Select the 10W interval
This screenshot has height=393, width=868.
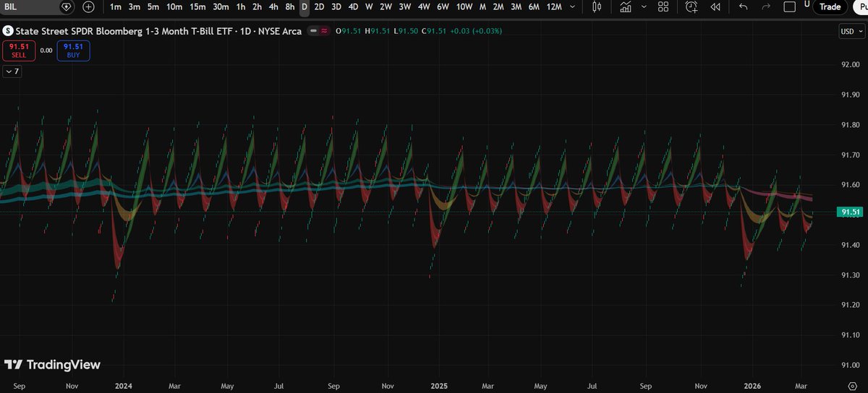tap(464, 7)
